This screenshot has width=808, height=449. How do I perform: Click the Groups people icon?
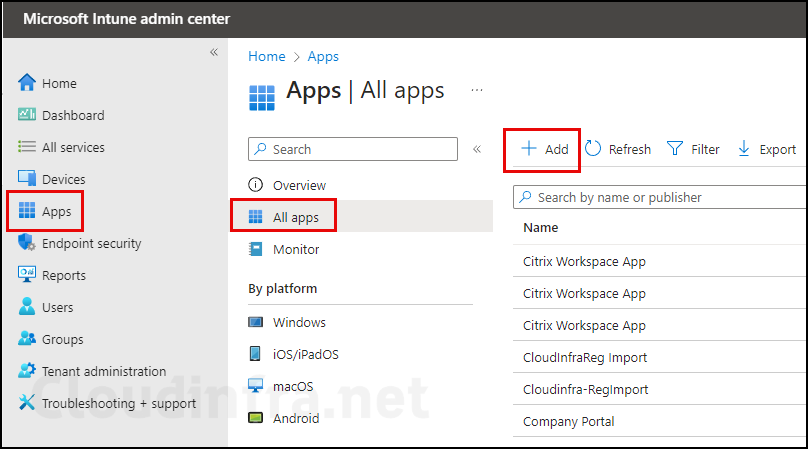tap(27, 339)
